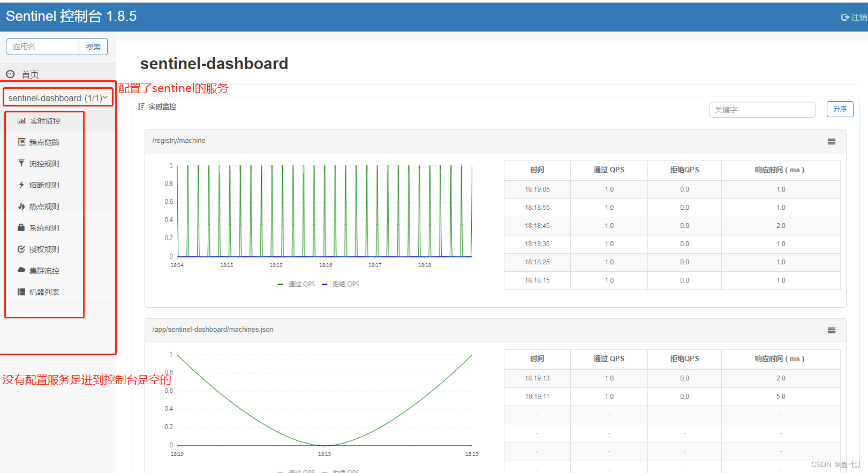
Task: Go to 熔断规则 degrade rules
Action: tap(44, 185)
